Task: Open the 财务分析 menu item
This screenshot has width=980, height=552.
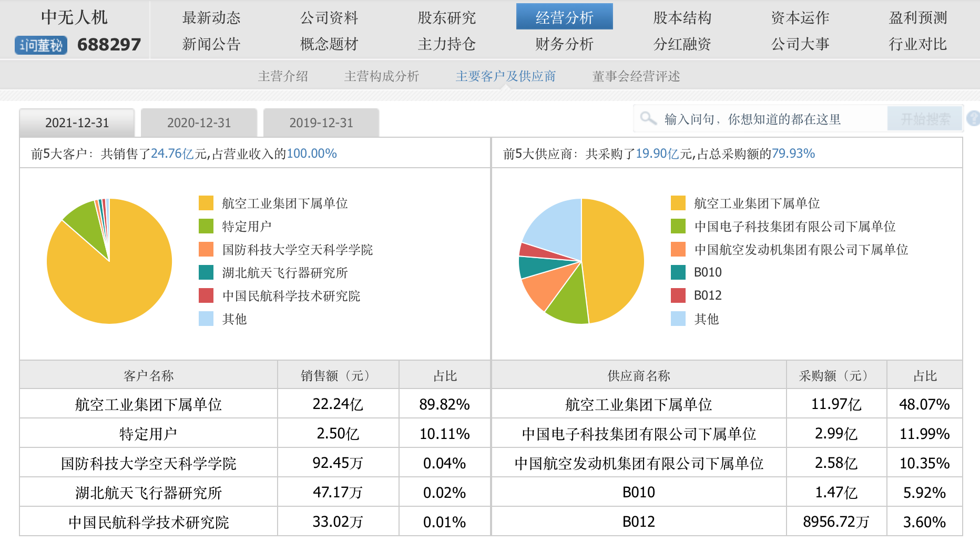Action: [x=564, y=44]
